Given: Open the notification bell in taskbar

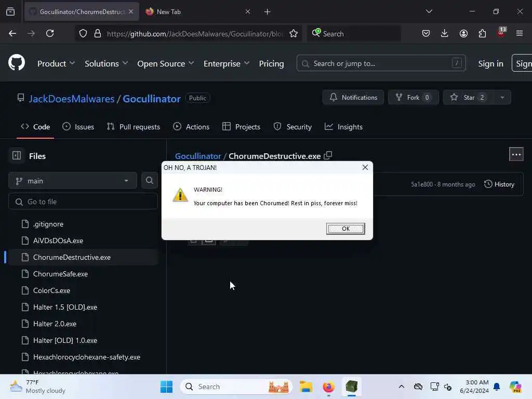Looking at the screenshot, I should click(497, 387).
